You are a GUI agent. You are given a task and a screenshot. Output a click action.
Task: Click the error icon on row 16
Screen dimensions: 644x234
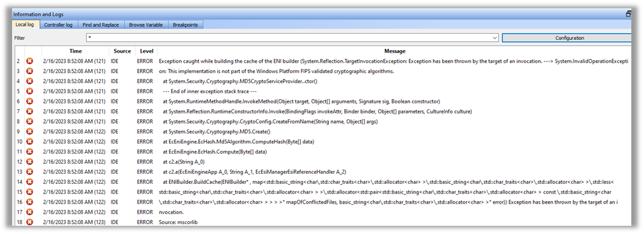tap(30, 202)
